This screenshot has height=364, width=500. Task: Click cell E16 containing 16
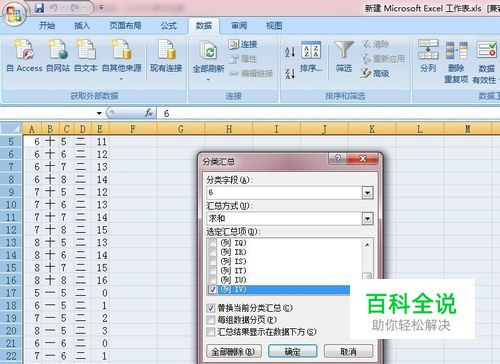click(x=100, y=280)
